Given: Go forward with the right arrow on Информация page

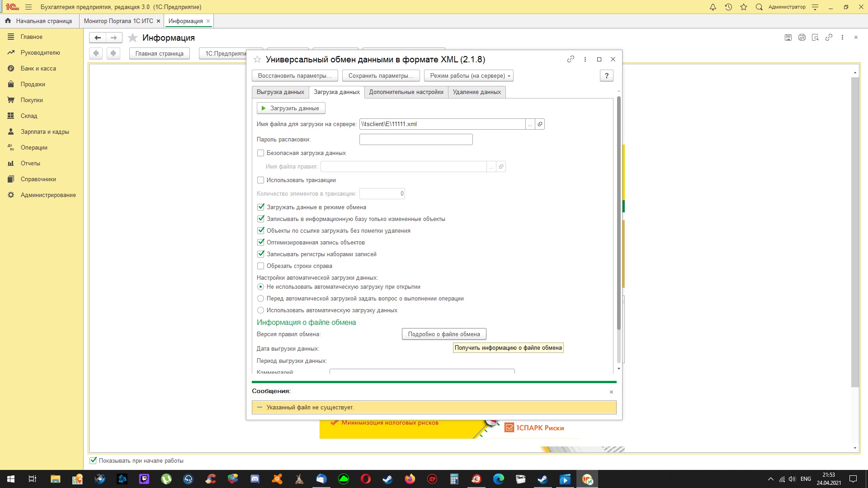Looking at the screenshot, I should (x=114, y=38).
